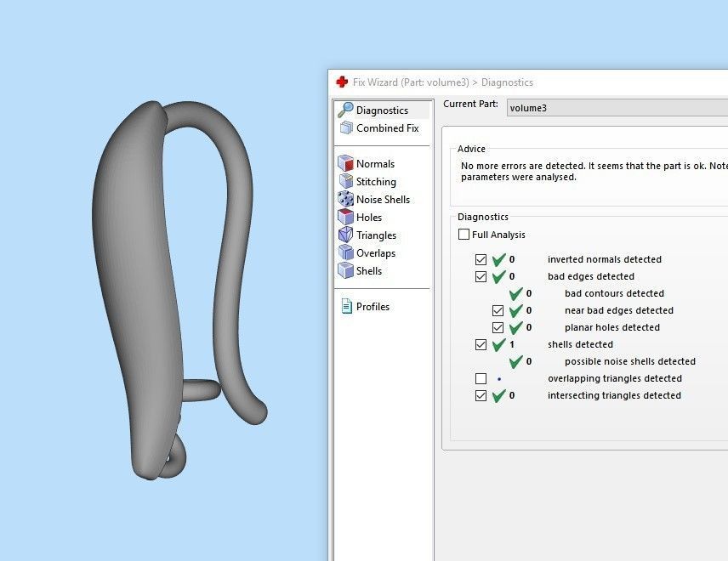The image size is (728, 561).
Task: Click green checkmark beside bad contours
Action: (x=516, y=294)
